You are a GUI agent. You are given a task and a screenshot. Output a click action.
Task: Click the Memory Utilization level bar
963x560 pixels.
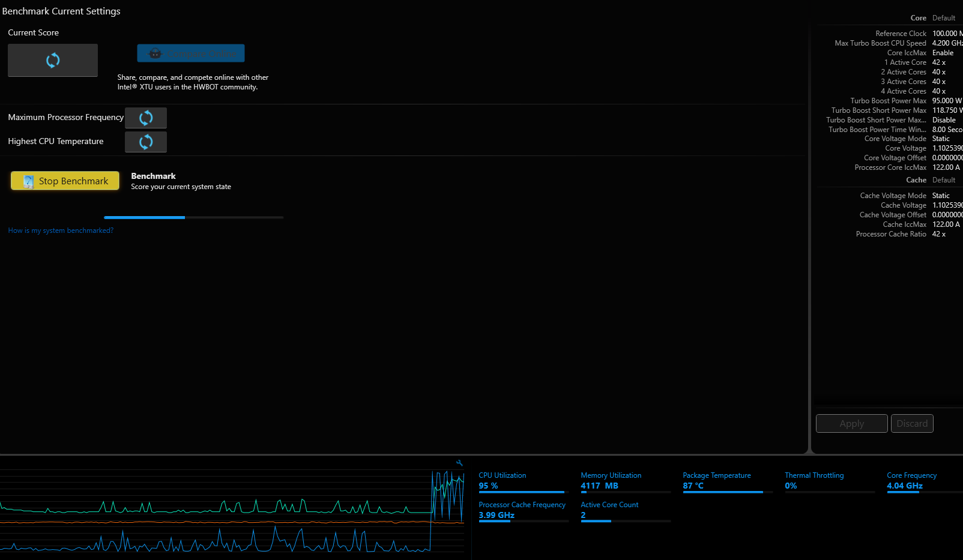pyautogui.click(x=626, y=492)
